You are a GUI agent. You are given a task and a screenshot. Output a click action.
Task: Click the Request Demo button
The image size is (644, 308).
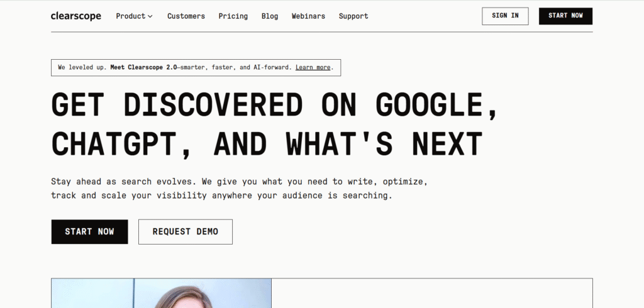coord(186,231)
